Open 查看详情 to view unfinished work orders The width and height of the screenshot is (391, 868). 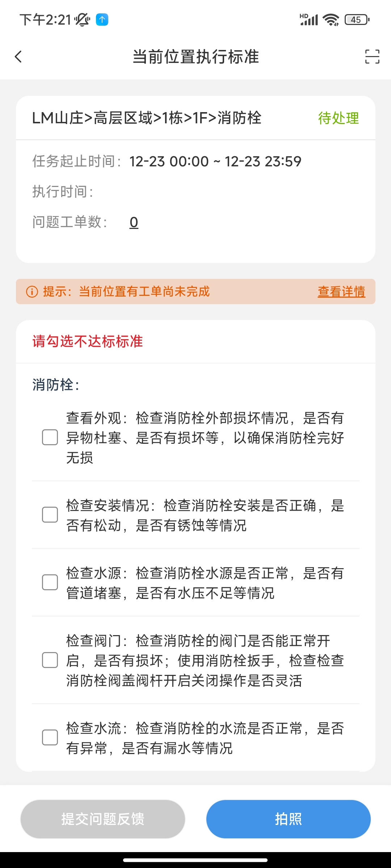(x=341, y=292)
